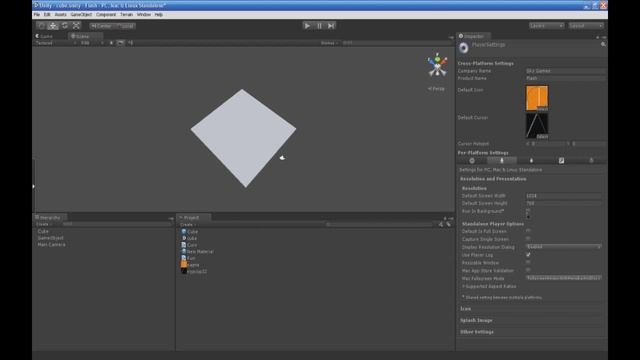This screenshot has height=360, width=640.
Task: Switch to the Game tab
Action: click(44, 36)
